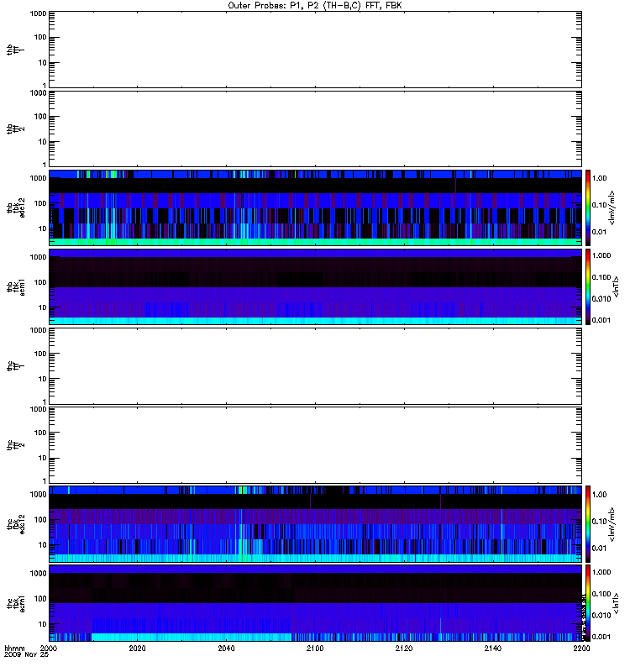Image resolution: width=630 pixels, height=672 pixels.
Task: Click the 2020 time axis label
Action: click(137, 648)
